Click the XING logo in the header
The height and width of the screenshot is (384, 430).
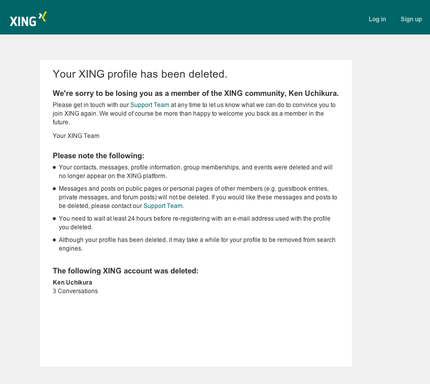coord(28,19)
